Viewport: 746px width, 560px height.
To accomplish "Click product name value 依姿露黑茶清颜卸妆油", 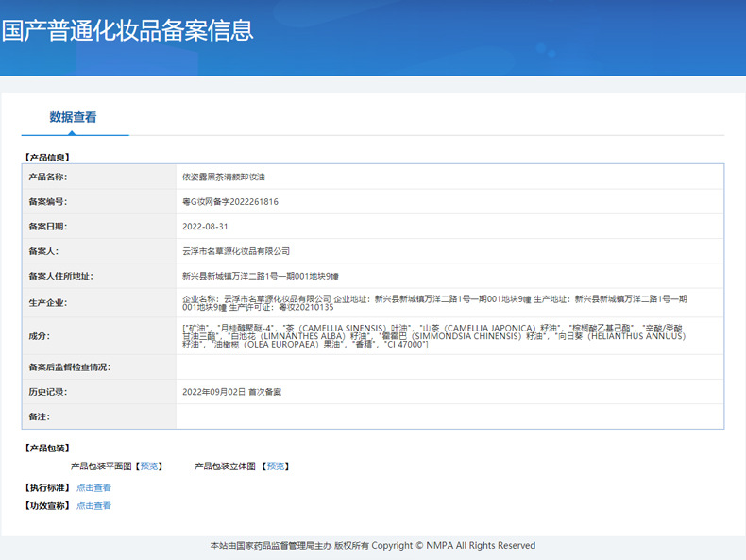I will tap(224, 177).
